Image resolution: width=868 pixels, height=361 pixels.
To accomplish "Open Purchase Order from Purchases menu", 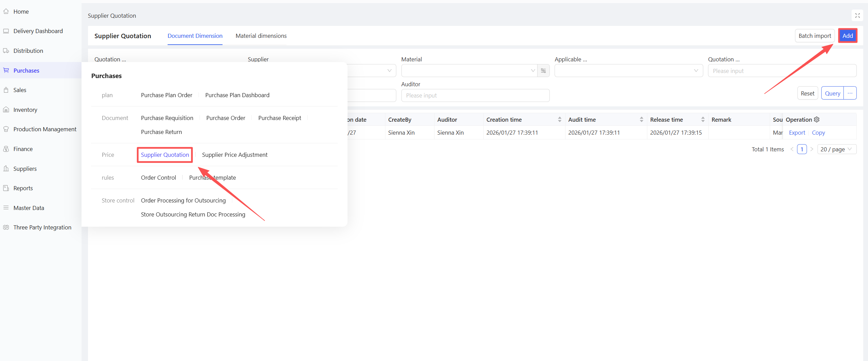I will pyautogui.click(x=225, y=118).
